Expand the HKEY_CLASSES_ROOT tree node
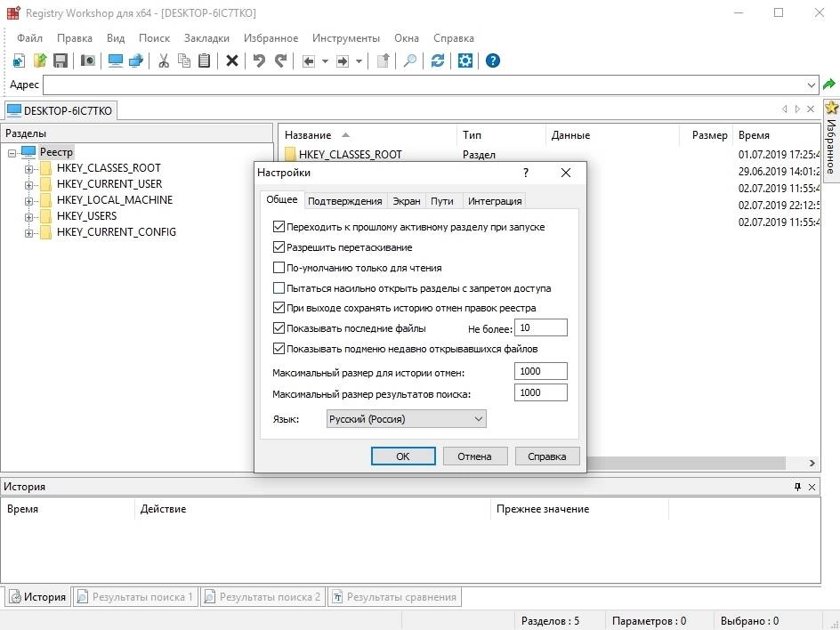The width and height of the screenshot is (840, 630). 29,169
